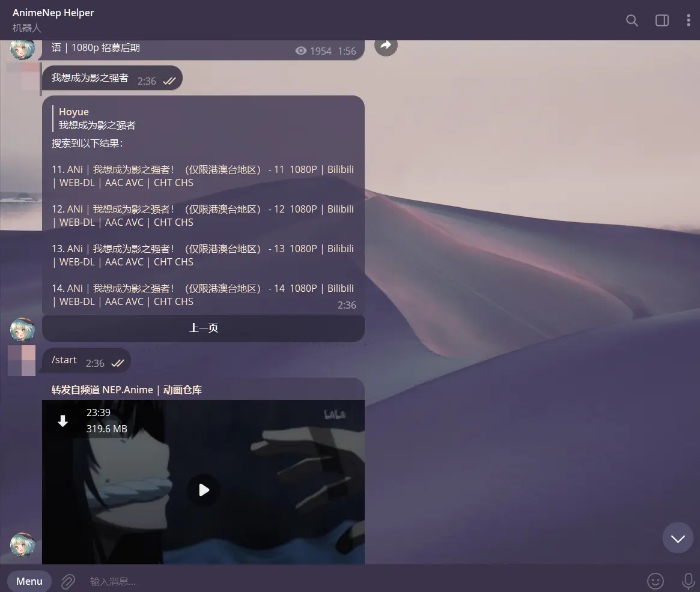Open the bot Menu button
Image resolution: width=700 pixels, height=592 pixels.
29,581
